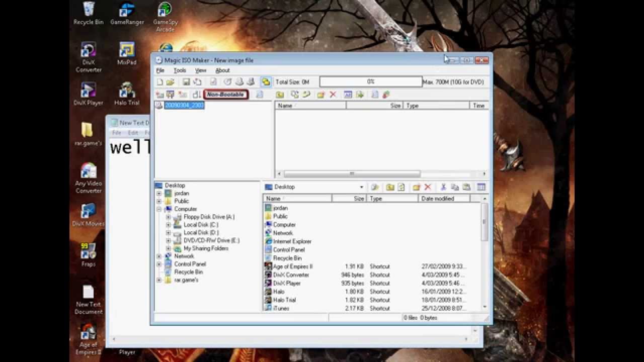This screenshot has height=362, width=644.
Task: Expand DVD/CD-RW Drive (E:) node
Action: 169,241
